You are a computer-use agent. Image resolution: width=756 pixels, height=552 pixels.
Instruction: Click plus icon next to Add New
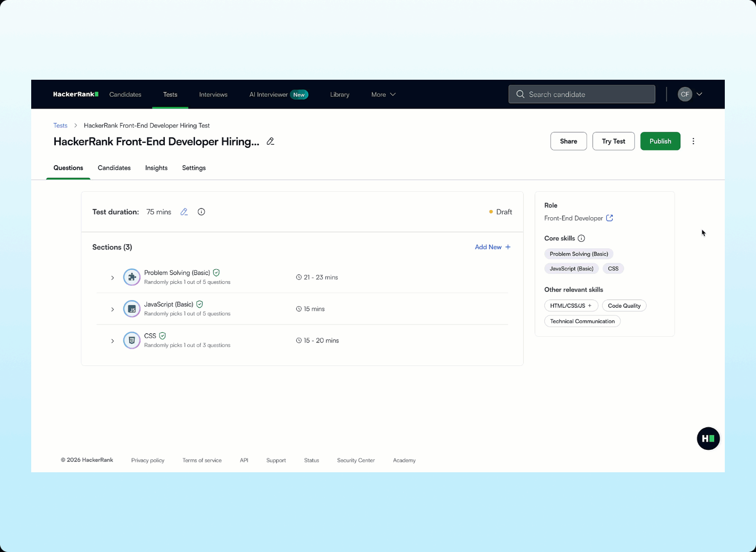pos(508,247)
